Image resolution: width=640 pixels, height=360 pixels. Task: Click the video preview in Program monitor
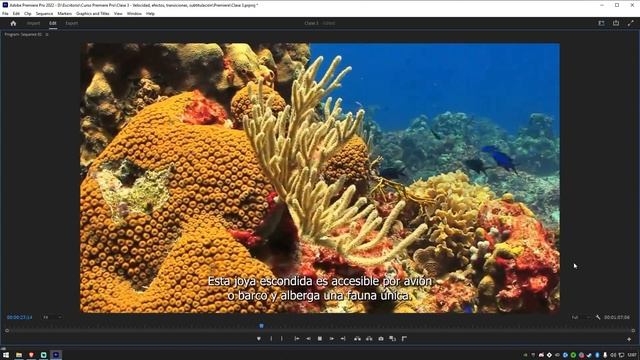coord(320,178)
